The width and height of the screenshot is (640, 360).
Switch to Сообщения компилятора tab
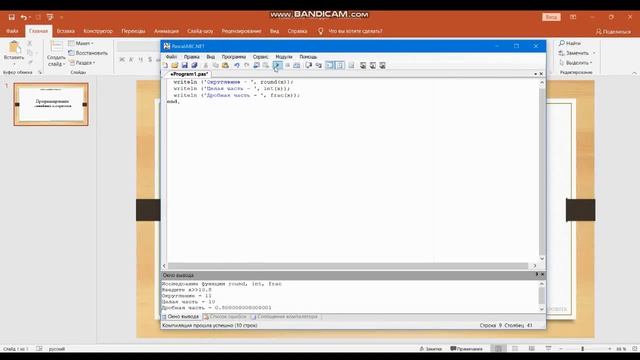coord(284,317)
